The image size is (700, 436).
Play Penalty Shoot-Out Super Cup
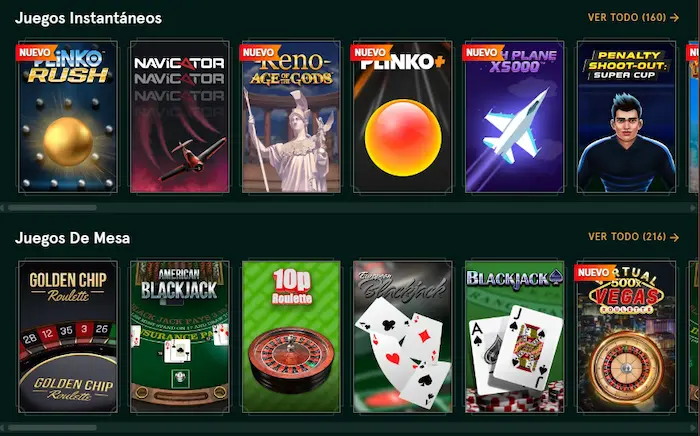pos(626,117)
